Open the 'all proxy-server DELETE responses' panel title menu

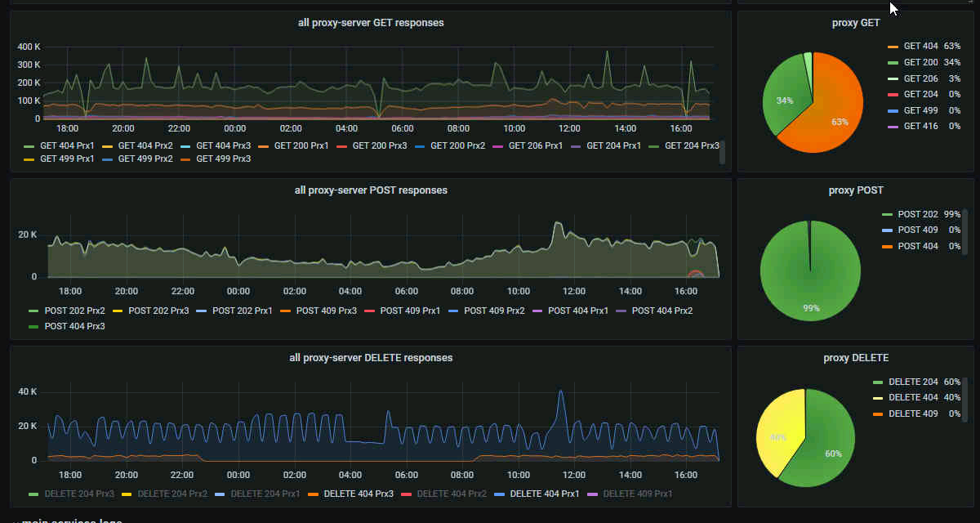371,358
